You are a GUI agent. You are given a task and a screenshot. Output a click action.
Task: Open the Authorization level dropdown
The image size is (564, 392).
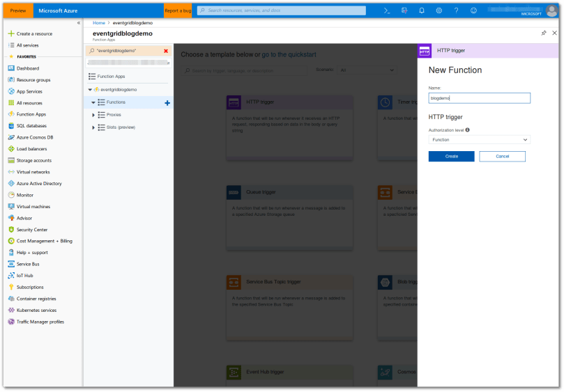tap(479, 140)
